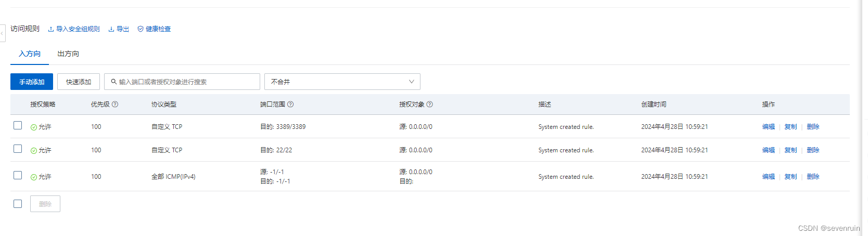Check the box for port 3389 rule
The height and width of the screenshot is (236, 868).
[18, 125]
